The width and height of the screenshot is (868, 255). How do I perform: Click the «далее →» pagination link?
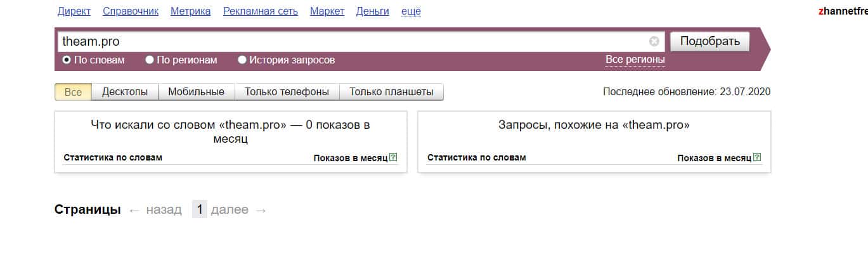238,210
